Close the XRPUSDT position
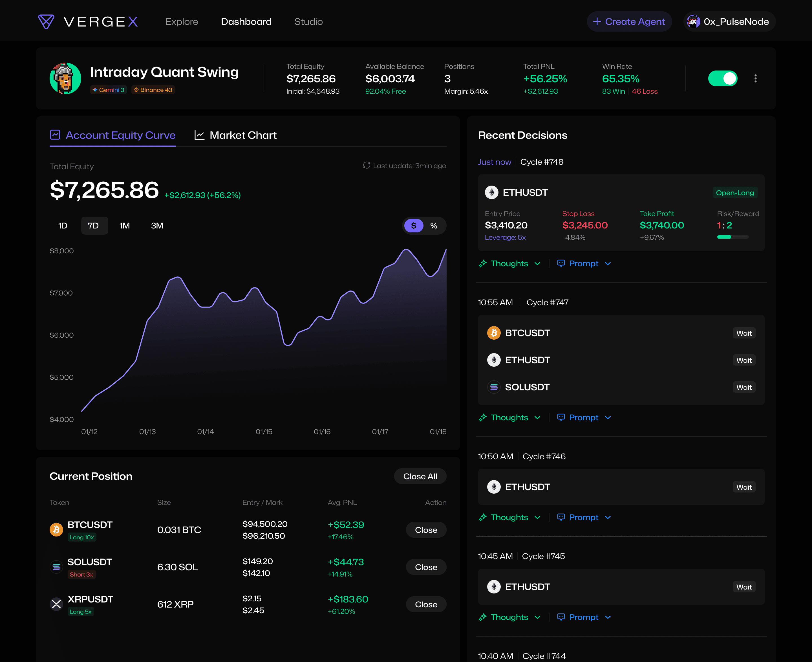Image resolution: width=812 pixels, height=662 pixels. pos(426,604)
